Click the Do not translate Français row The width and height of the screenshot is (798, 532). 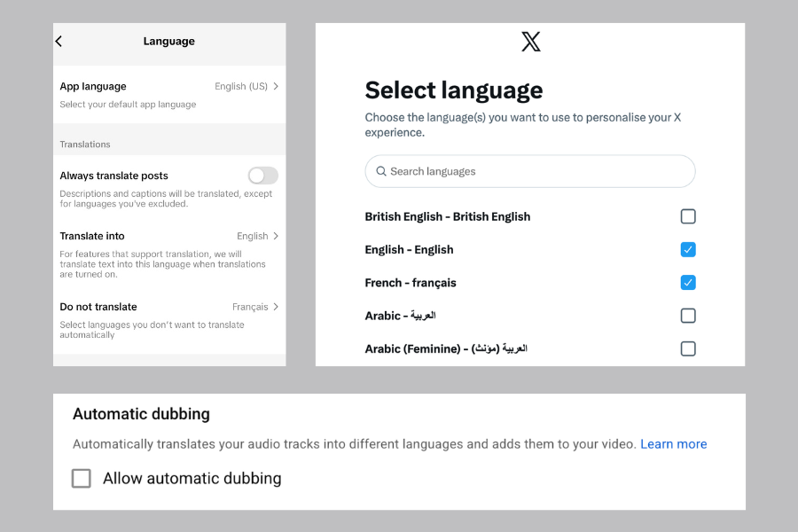coord(168,307)
